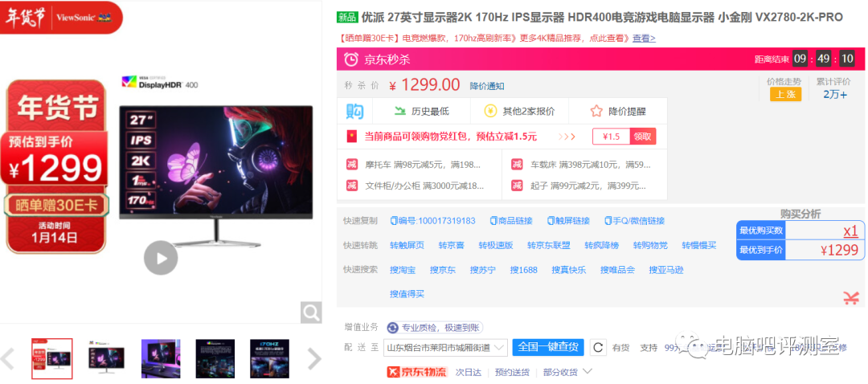The width and height of the screenshot is (868, 384).
Task: Open 专业质检,极速到账 service
Action: click(435, 328)
